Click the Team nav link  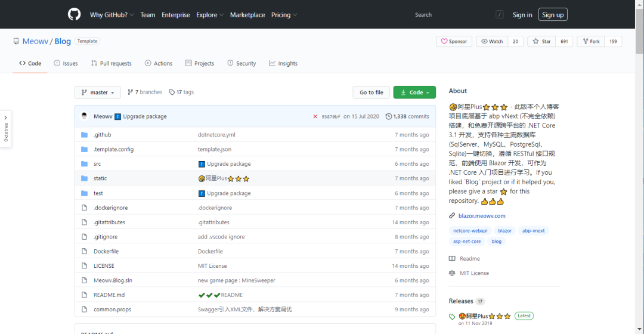pyautogui.click(x=148, y=15)
